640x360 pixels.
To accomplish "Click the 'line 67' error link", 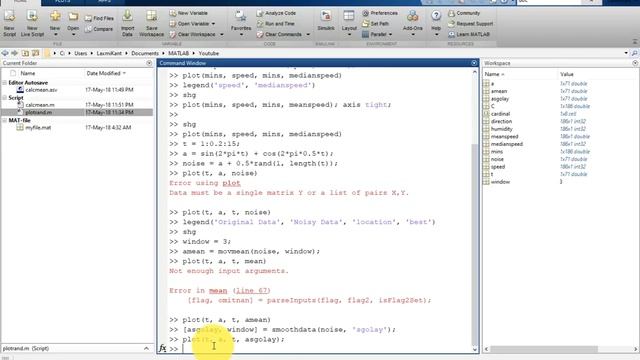I will pyautogui.click(x=251, y=291).
